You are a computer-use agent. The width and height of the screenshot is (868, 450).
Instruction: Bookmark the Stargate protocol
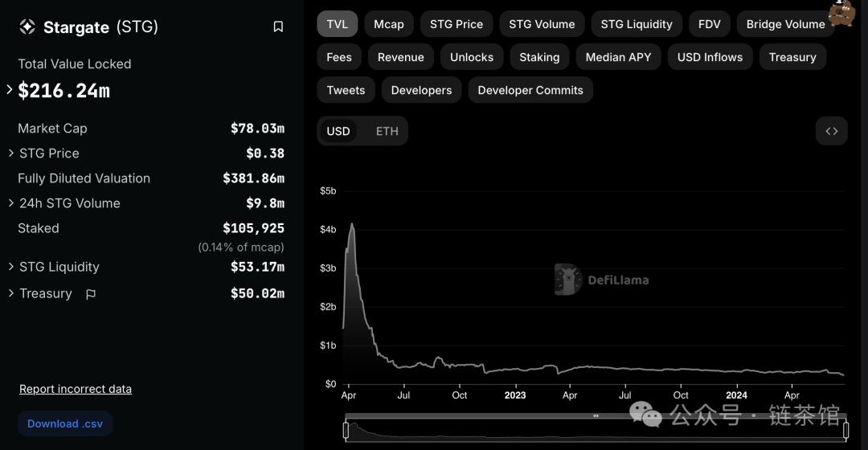(x=278, y=27)
